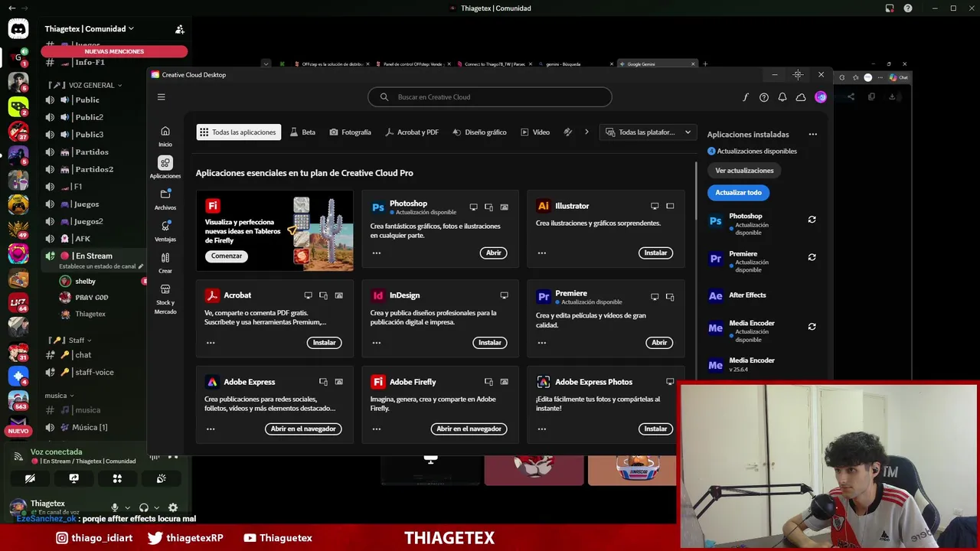Click Actualizar todo button
The image size is (980, 551).
coord(738,193)
